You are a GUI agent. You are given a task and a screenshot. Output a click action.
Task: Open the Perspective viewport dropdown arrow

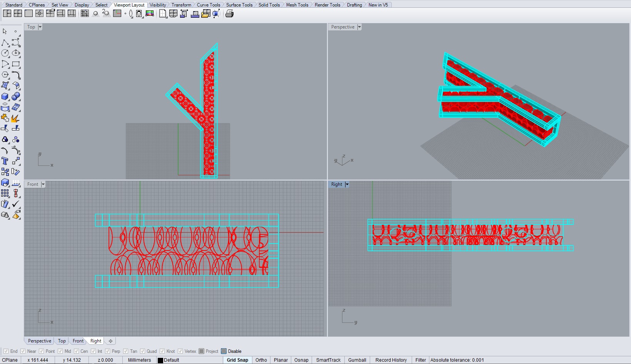tap(359, 27)
